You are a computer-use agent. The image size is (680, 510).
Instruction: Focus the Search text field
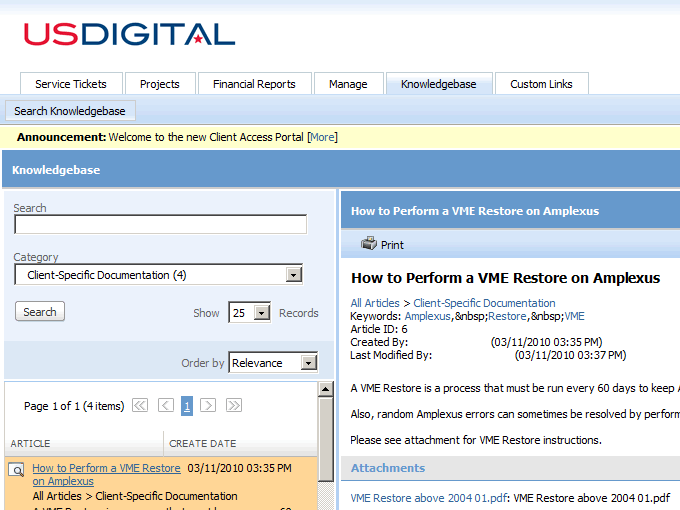160,224
